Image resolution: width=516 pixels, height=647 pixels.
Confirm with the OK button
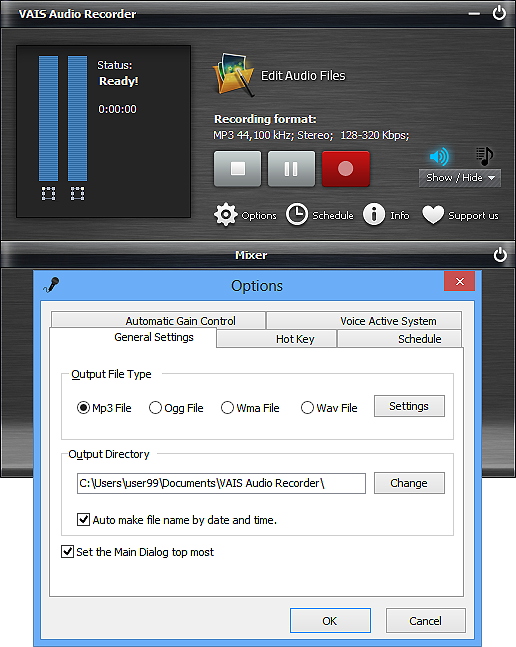[330, 621]
